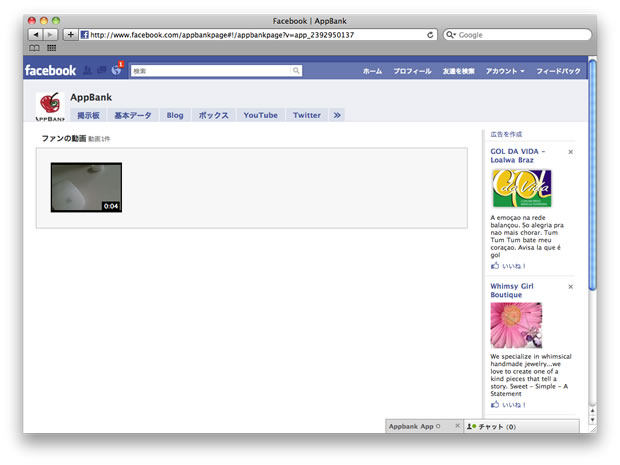The image size is (620, 465).
Task: Switch to the Twitter tab
Action: [307, 115]
